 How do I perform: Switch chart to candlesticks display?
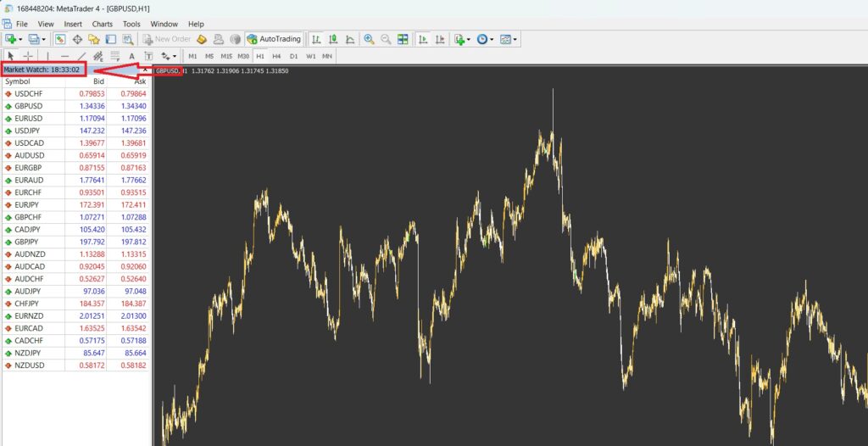333,39
